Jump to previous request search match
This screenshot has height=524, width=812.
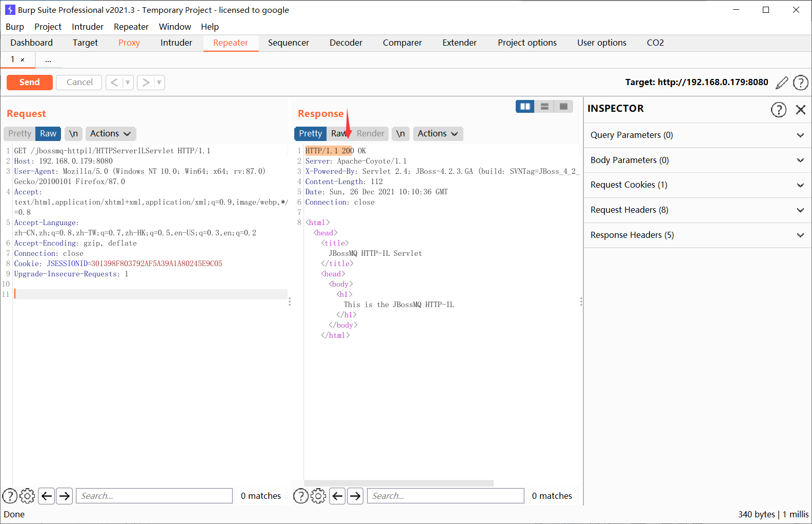point(47,496)
